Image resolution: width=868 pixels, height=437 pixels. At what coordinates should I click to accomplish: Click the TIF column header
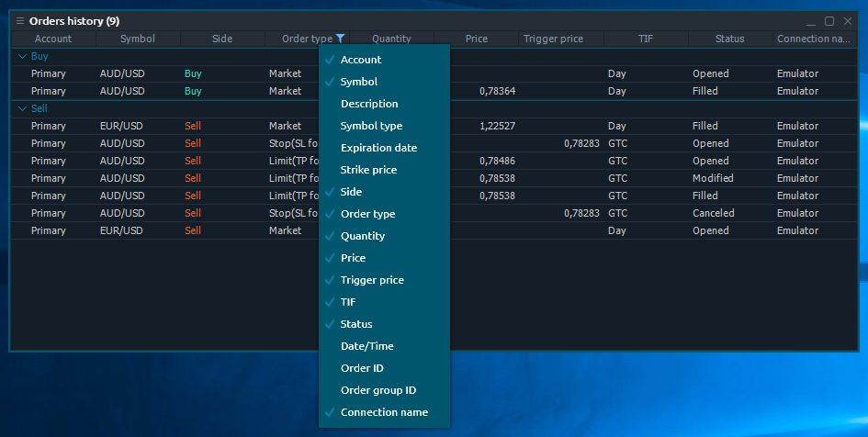point(645,39)
